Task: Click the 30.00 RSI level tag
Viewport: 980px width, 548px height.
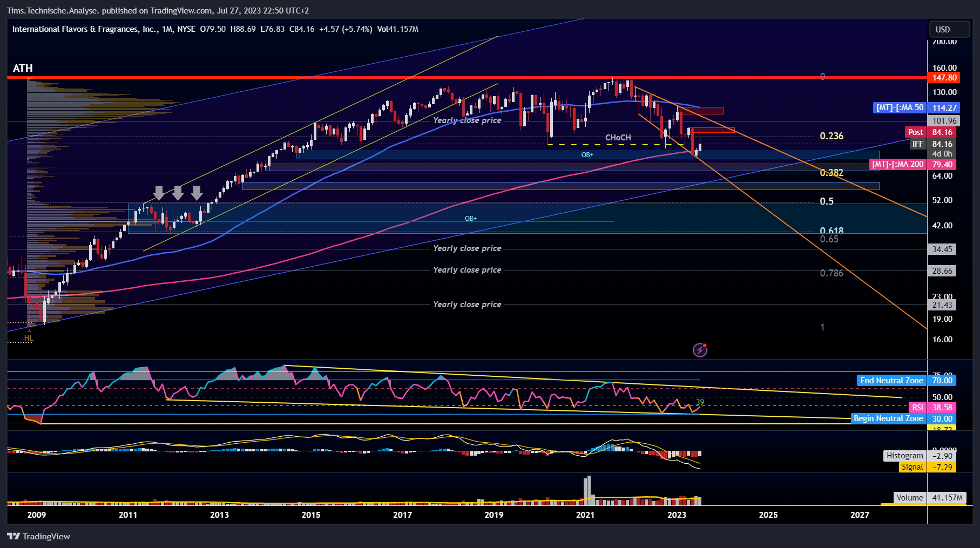Action: [942, 418]
